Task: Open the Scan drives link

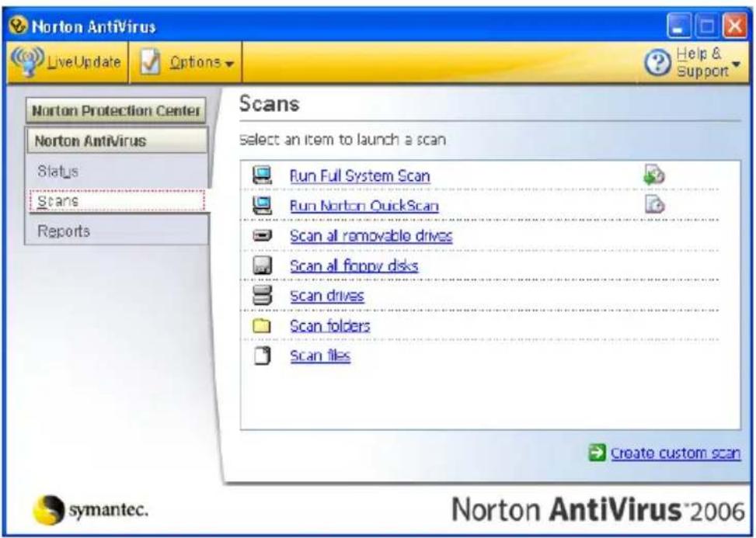Action: click(x=327, y=296)
